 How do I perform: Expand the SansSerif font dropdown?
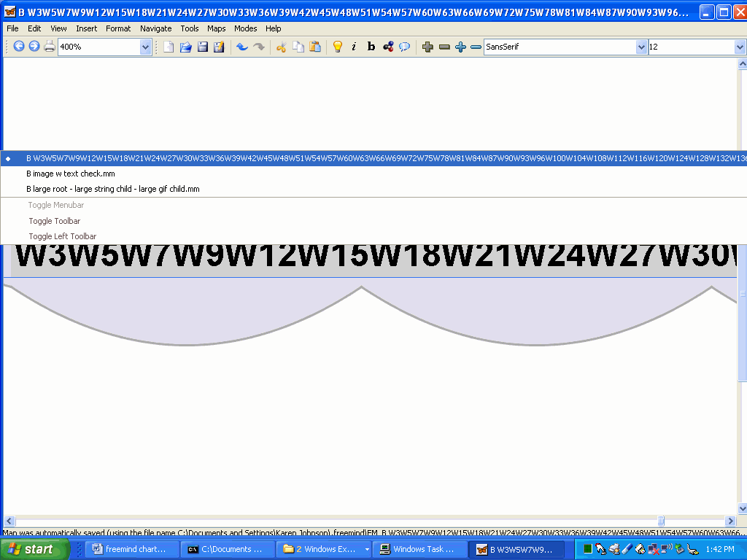tap(641, 47)
